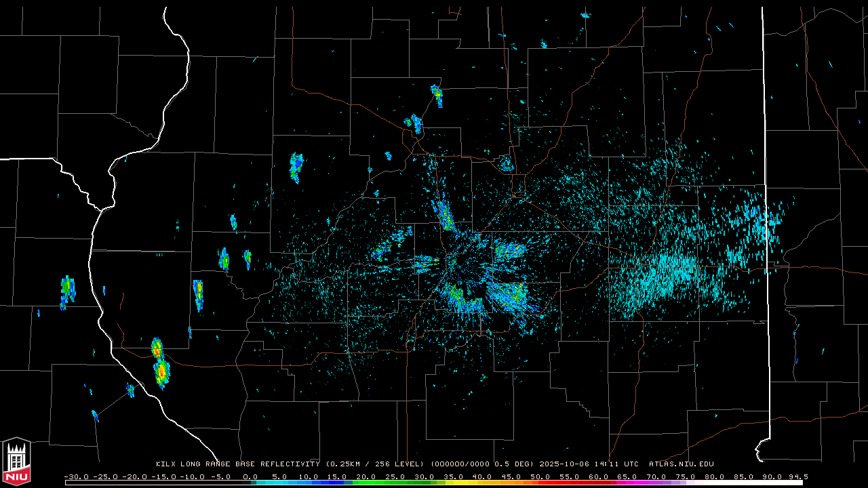868x488 pixels.
Task: Click the 50.0 dBZ scale label
Action: pyautogui.click(x=540, y=476)
